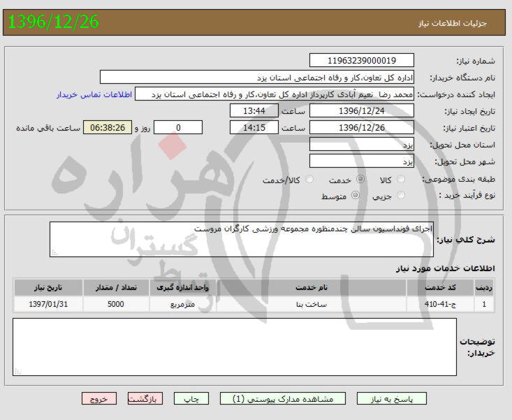Choose the کالا/خدمت radio option

click(x=309, y=179)
